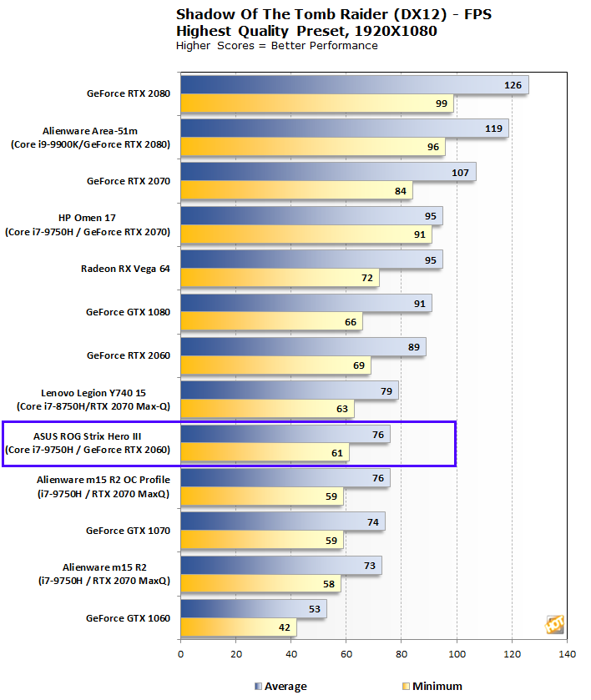
Task: Click the Legion Y740 minimum value 63
Action: [x=342, y=409]
